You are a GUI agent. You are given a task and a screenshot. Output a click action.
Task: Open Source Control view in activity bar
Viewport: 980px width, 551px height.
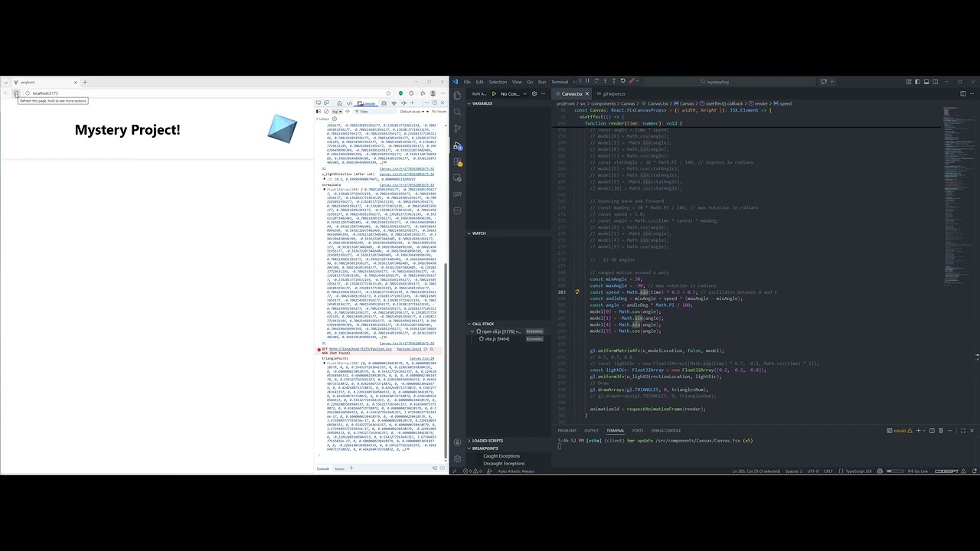[457, 129]
